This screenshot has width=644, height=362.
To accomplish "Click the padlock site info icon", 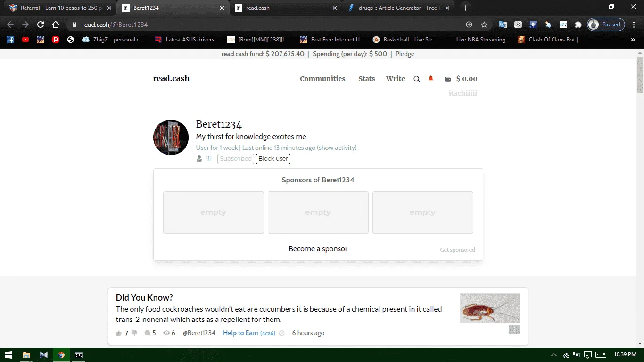I will coord(74,25).
